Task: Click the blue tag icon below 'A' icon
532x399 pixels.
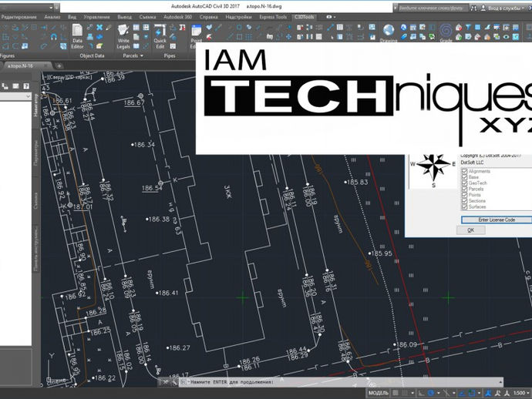Action: pyautogui.click(x=403, y=37)
